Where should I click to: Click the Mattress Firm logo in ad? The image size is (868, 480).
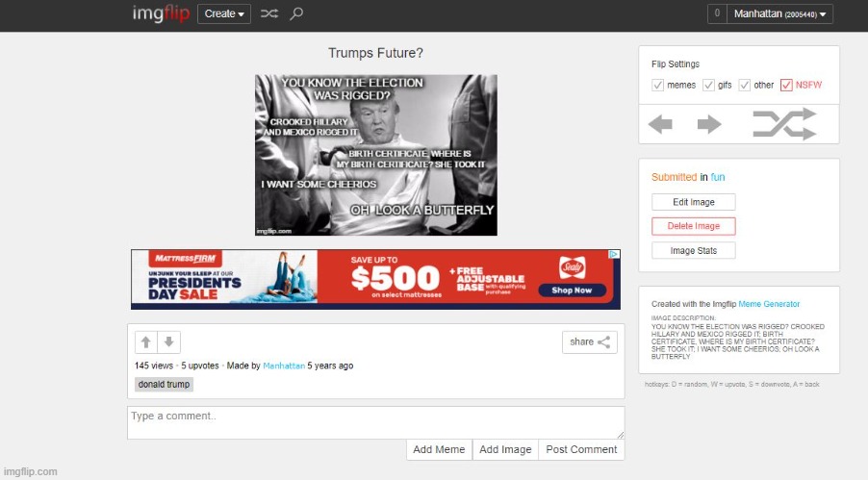click(x=186, y=259)
